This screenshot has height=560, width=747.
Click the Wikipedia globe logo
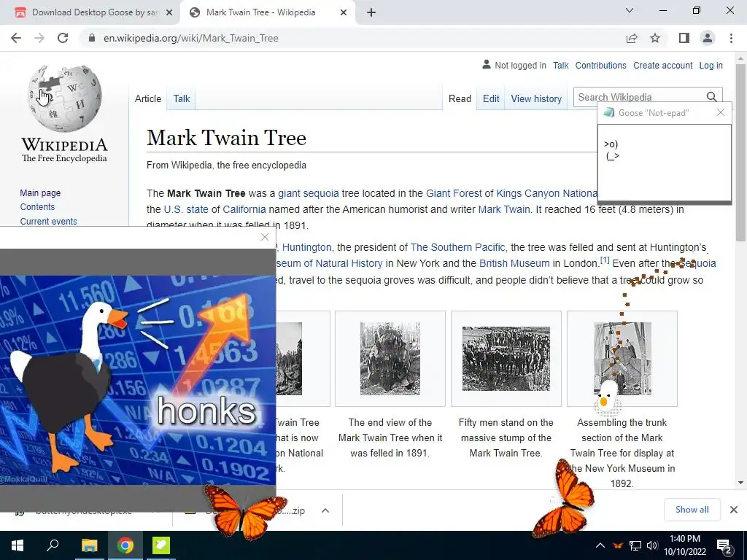(x=64, y=98)
